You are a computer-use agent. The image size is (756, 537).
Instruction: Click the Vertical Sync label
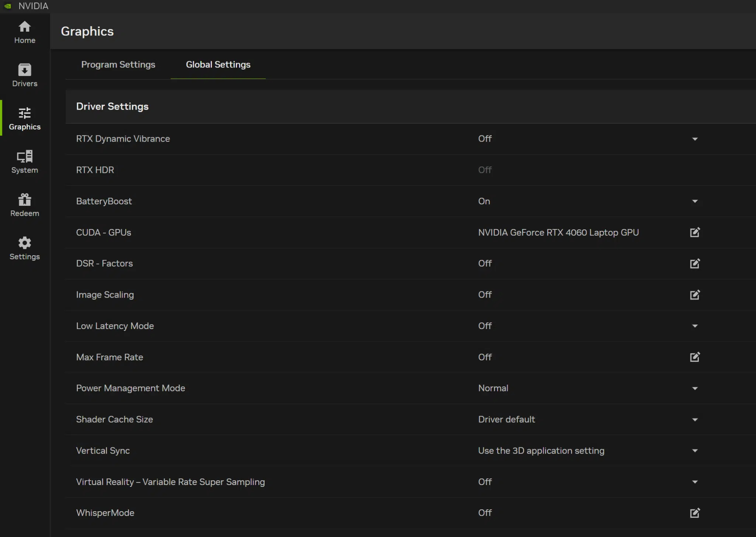[103, 451]
